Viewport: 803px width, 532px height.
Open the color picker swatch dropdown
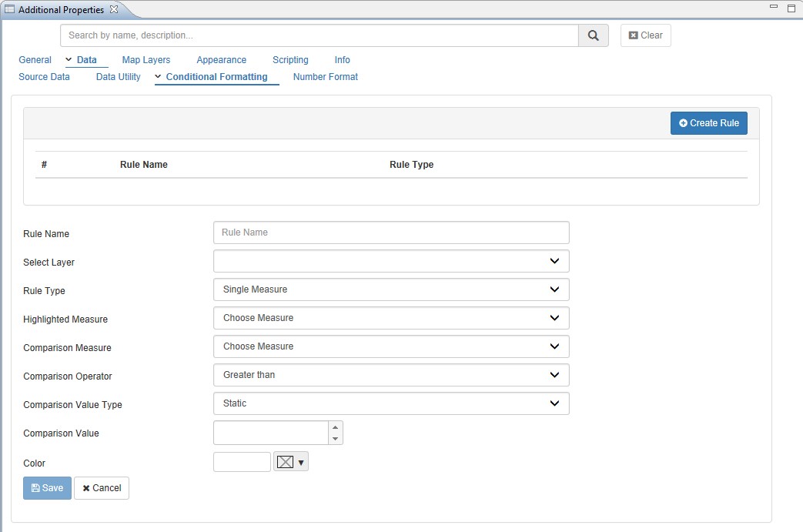291,462
